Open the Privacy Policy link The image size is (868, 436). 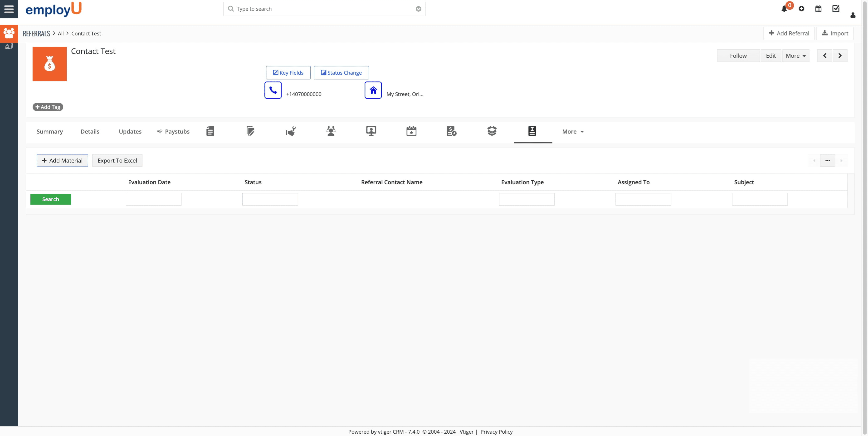(x=496, y=431)
